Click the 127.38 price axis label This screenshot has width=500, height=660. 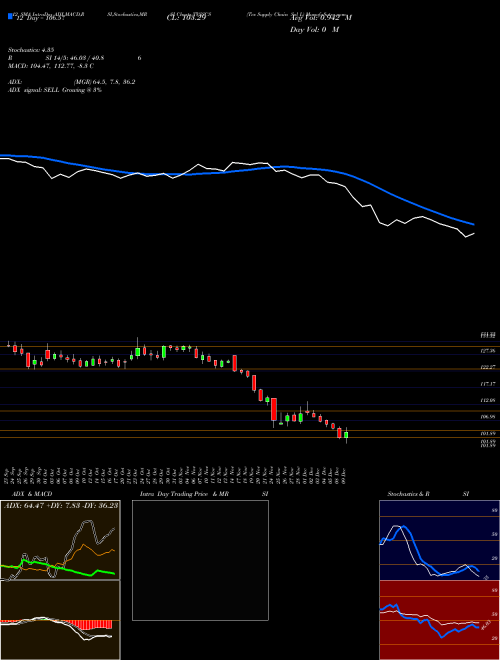(x=488, y=351)
